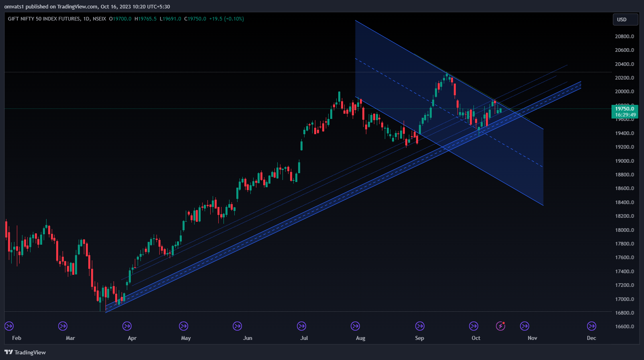Screen dimensions: 644x360
Task: Click the TradingView logo icon at bottom
Action: [x=8, y=352]
